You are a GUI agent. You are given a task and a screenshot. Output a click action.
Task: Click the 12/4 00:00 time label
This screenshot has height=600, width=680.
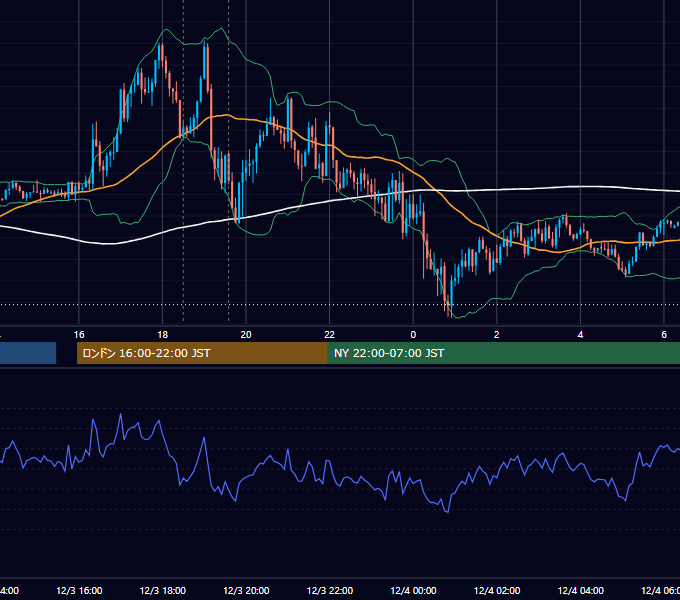pyautogui.click(x=413, y=590)
